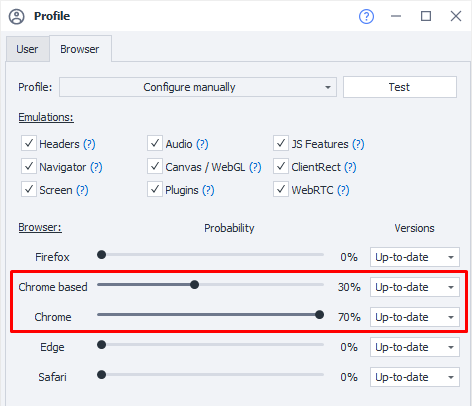Show help tooltip for Canvas / WebGL
Viewport: 472px width, 407px height.
(255, 167)
